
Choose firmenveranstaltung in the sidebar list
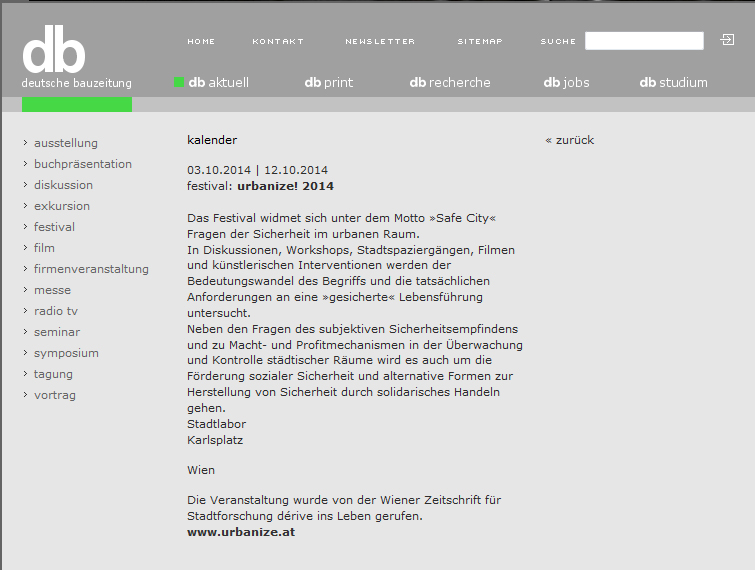pyautogui.click(x=91, y=269)
